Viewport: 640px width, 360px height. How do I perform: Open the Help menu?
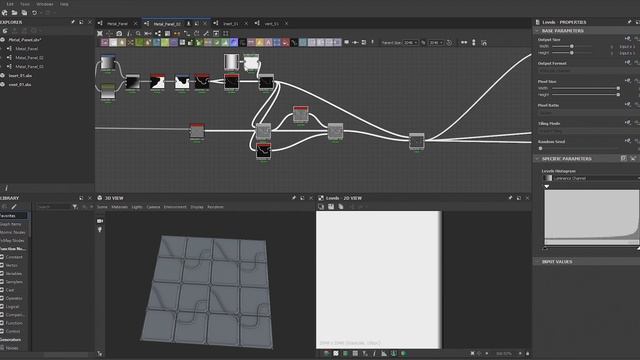pyautogui.click(x=64, y=4)
